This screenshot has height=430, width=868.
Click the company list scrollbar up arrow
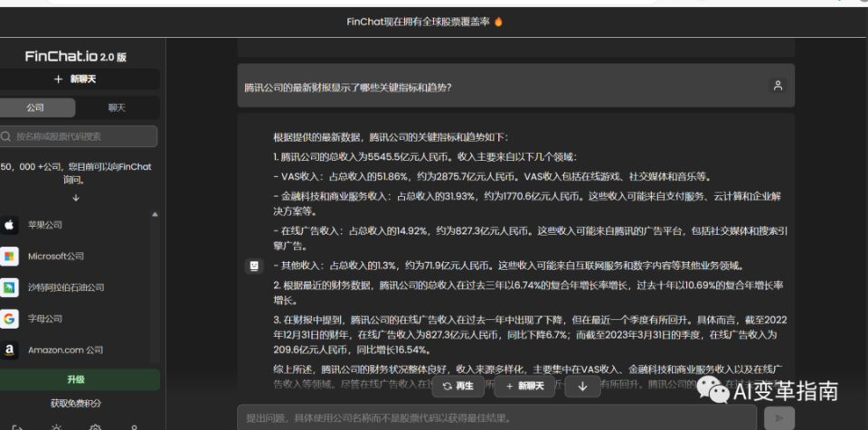click(155, 214)
